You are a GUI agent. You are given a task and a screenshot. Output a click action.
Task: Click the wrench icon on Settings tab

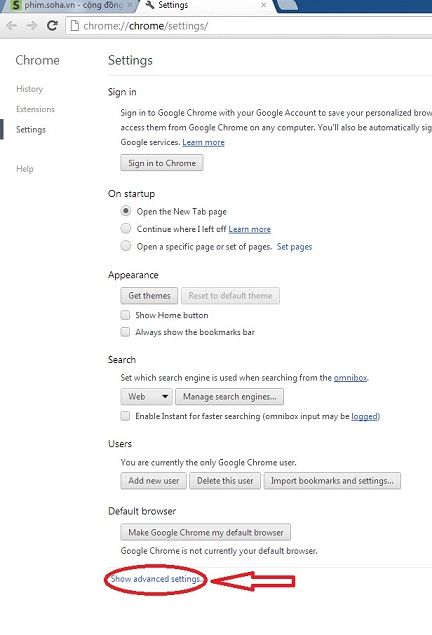point(149,5)
